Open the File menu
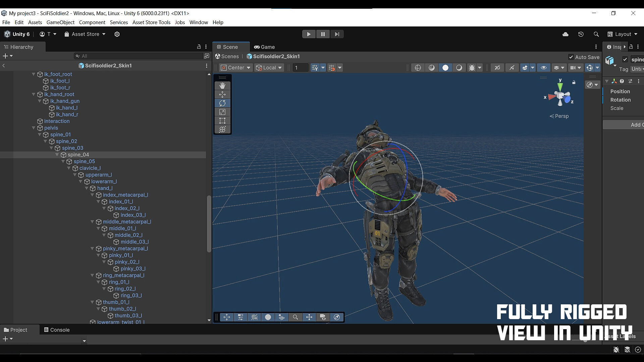The height and width of the screenshot is (362, 644). (6, 22)
